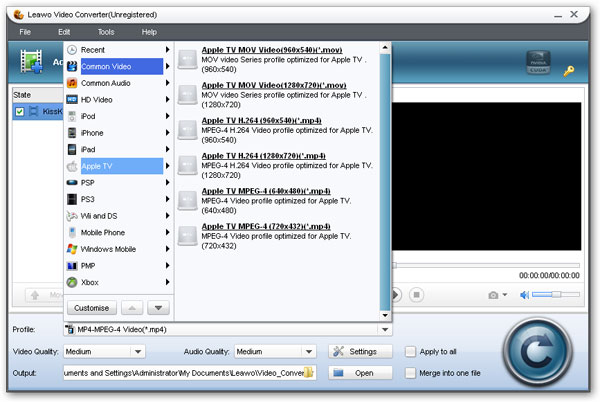Viewport: 600px width, 402px height.
Task: Open the Edit menu
Action: (x=64, y=32)
